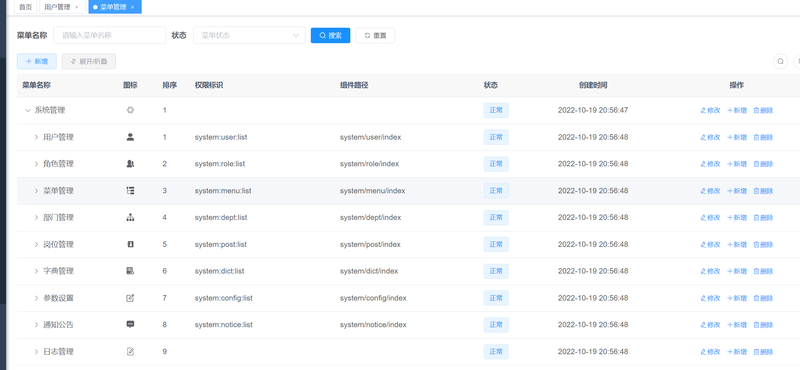Click the post icon in 岗位管理 row

pos(130,244)
